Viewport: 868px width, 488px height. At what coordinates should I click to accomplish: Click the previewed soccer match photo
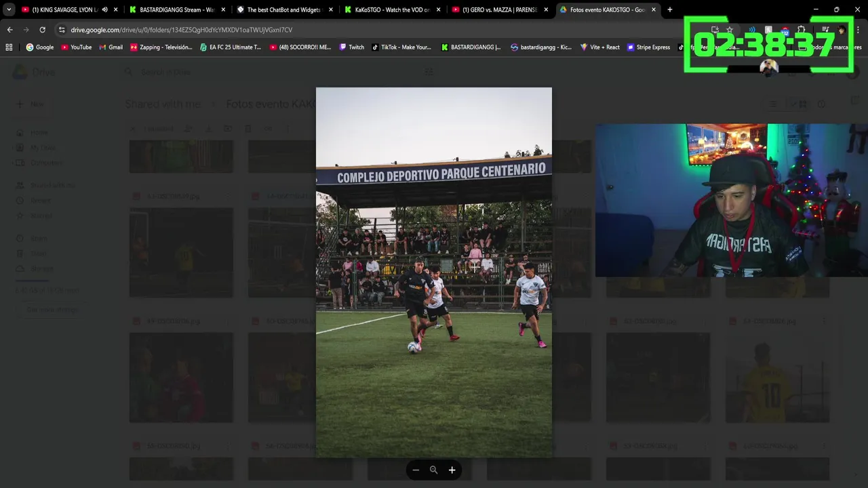[434, 272]
